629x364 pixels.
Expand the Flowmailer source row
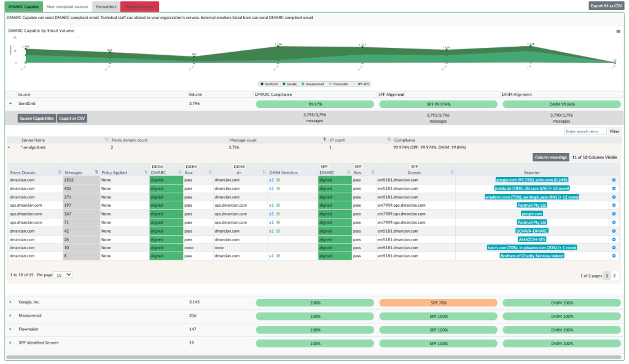tap(10, 330)
